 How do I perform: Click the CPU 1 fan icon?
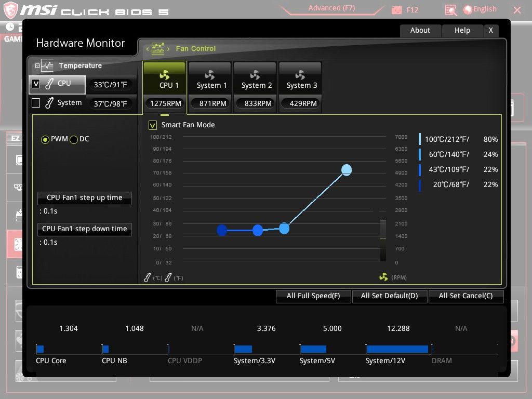coord(165,75)
